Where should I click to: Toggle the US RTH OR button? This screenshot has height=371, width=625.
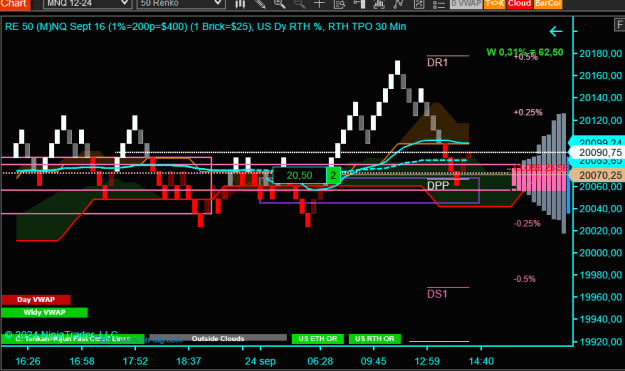click(375, 339)
